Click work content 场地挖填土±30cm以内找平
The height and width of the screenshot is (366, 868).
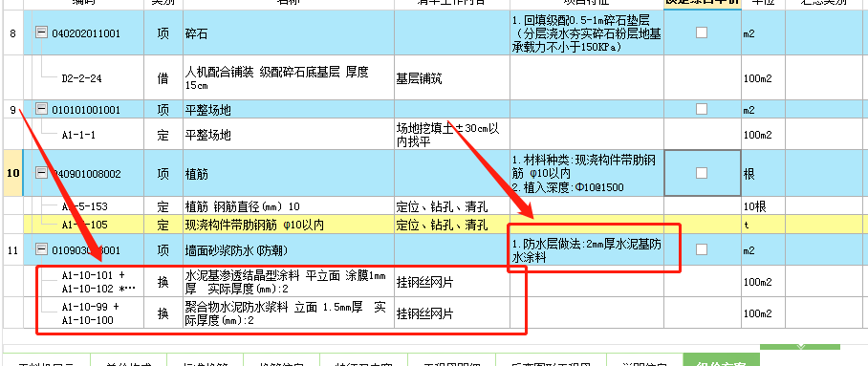(x=447, y=135)
